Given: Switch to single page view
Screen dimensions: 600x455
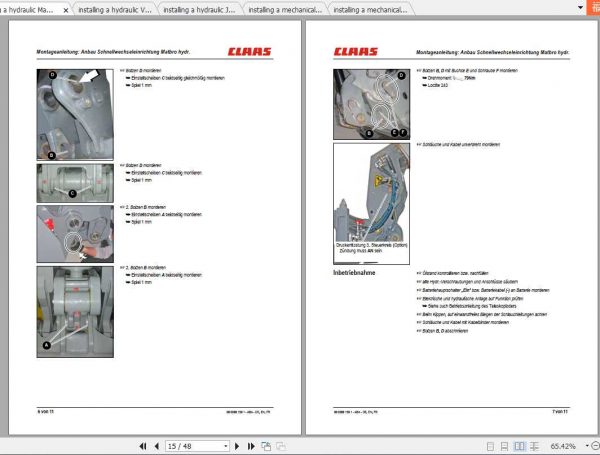Looking at the screenshot, I should (x=490, y=446).
